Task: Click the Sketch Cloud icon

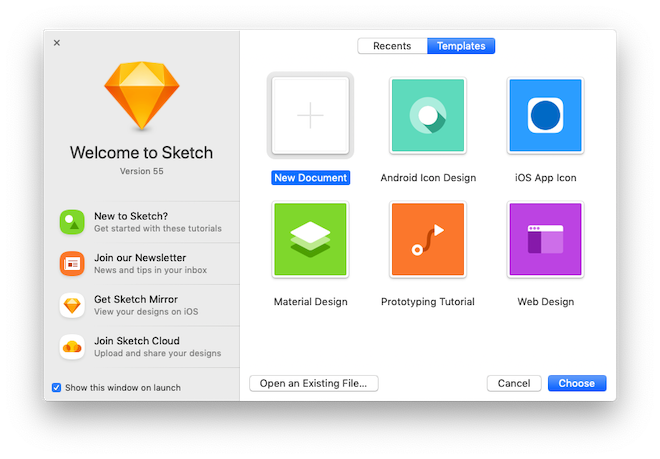Action: pos(72,347)
